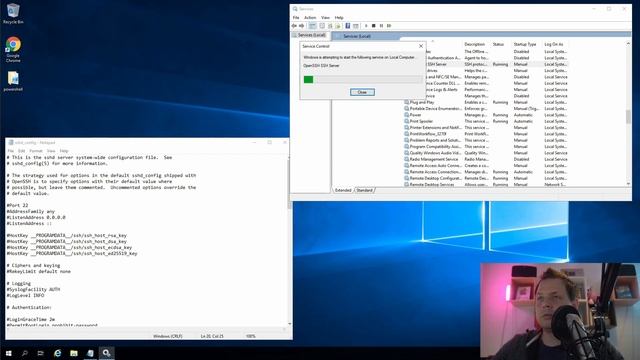Viewport: 640px width, 360px height.
Task: Click gear icon beside Print Spooler
Action: [x=407, y=121]
